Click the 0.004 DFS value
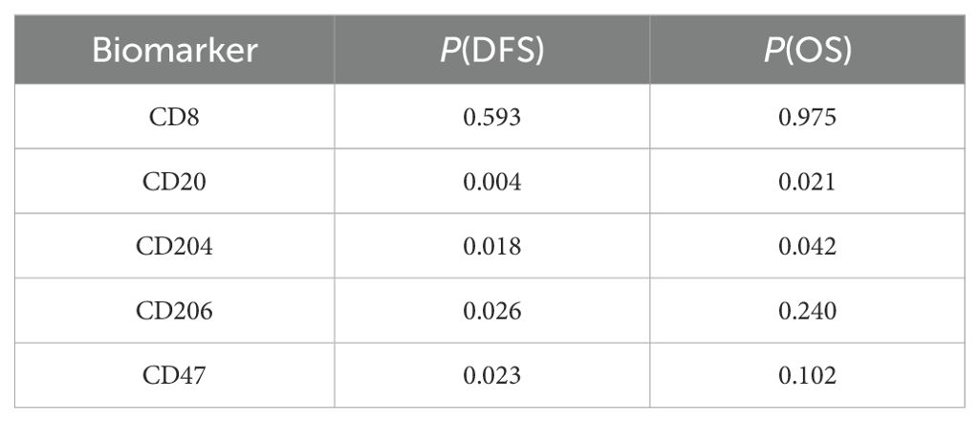 492,181
